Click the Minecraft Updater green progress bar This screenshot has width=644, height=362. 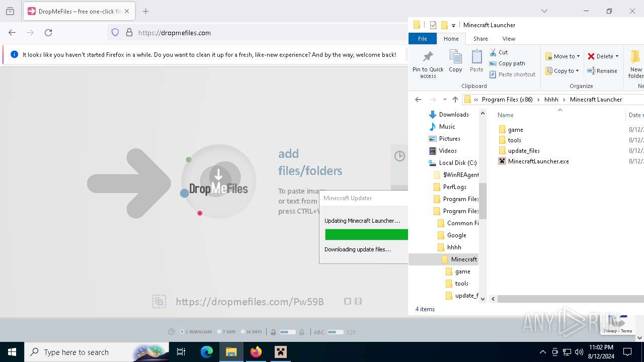pos(366,234)
